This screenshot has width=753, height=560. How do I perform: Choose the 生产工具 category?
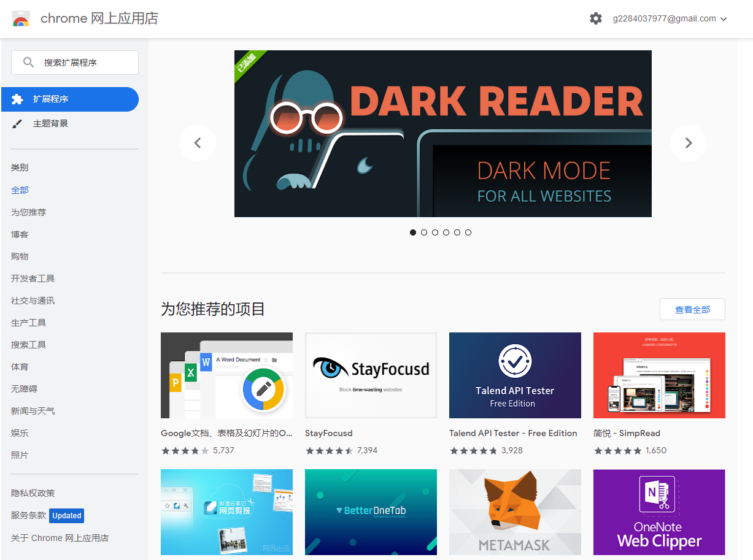coord(28,323)
